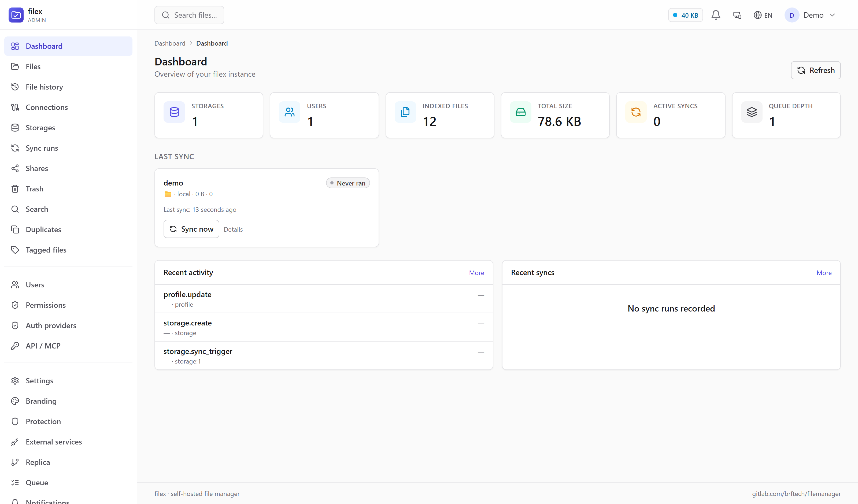Click Last sync 13 seconds ago text
The image size is (858, 504).
point(200,209)
